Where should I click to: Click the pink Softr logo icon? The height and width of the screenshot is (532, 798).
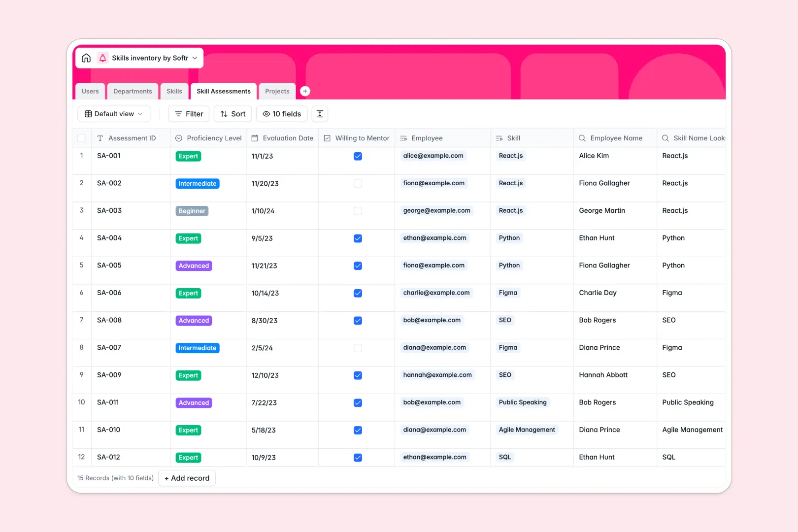pyautogui.click(x=102, y=58)
